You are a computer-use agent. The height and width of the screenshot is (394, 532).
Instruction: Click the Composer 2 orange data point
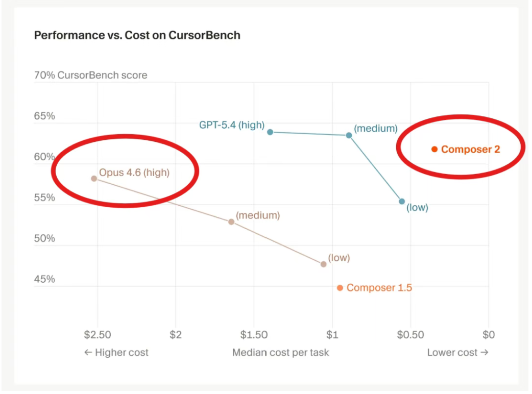434,149
